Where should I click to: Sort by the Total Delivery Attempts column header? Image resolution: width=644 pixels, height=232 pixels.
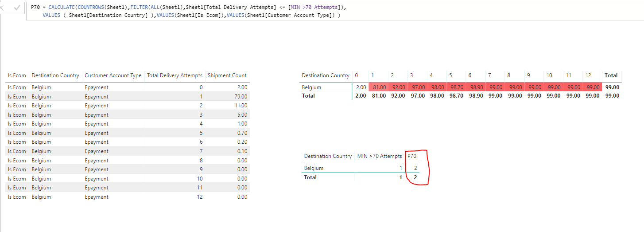[x=175, y=75]
